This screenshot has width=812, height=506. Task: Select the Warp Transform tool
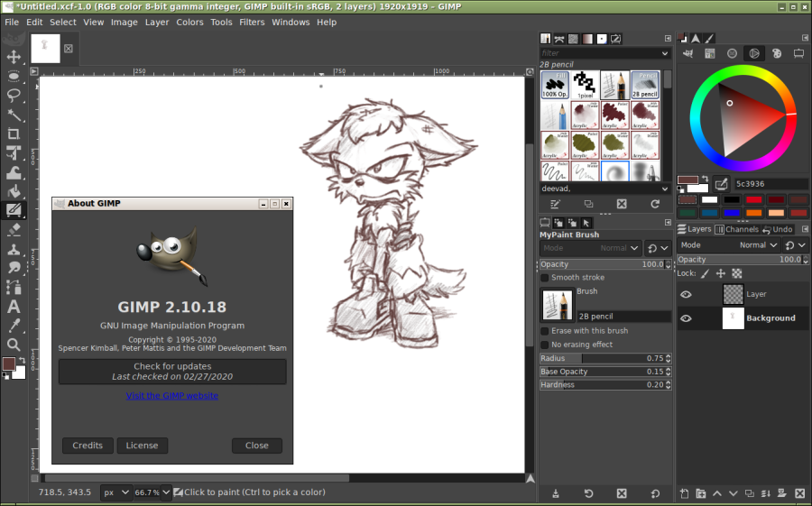point(14,172)
